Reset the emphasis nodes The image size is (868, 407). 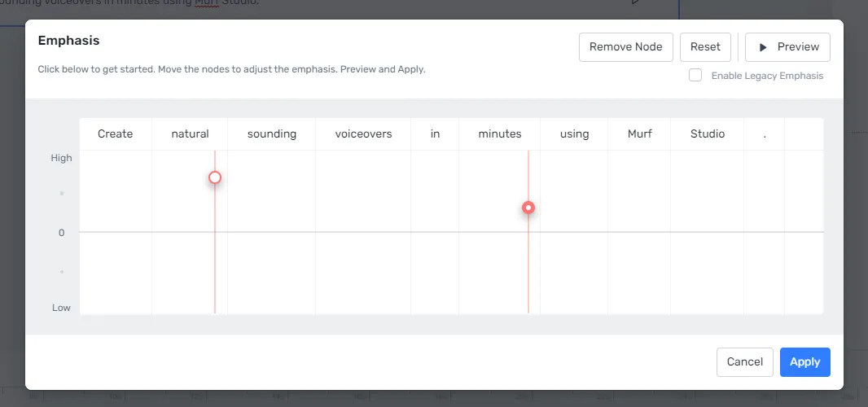(x=705, y=47)
